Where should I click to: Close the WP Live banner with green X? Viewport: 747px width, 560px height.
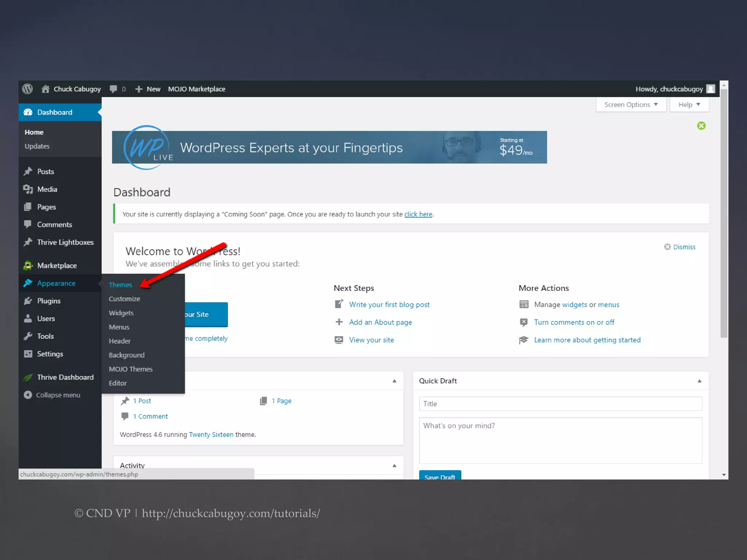[701, 126]
